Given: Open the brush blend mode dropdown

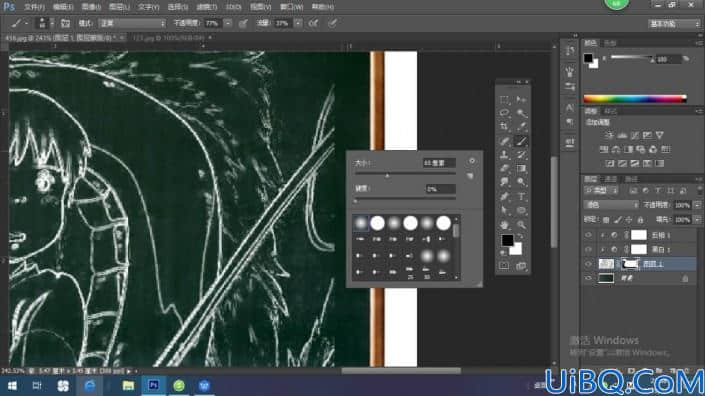Looking at the screenshot, I should pyautogui.click(x=132, y=23).
